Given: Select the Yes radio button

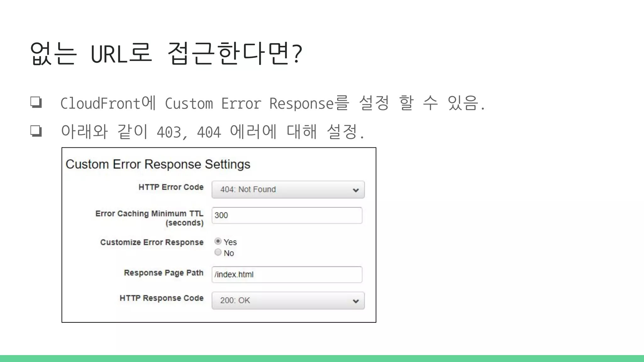Looking at the screenshot, I should (218, 241).
